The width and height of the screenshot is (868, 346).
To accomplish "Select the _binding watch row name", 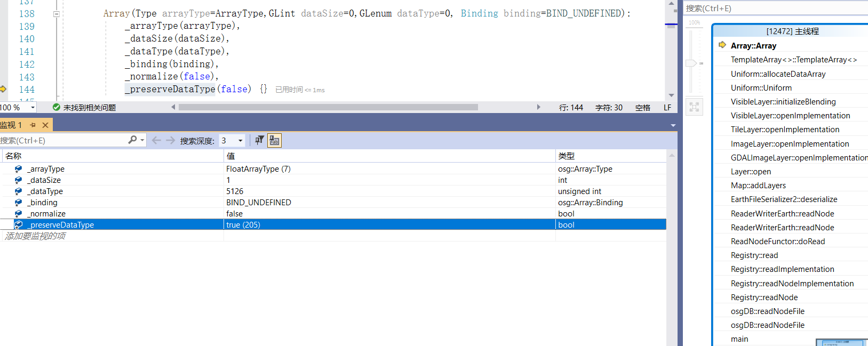I will [43, 203].
